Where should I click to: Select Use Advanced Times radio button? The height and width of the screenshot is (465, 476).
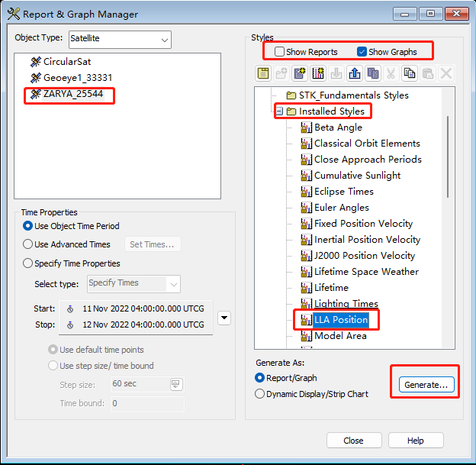(x=28, y=244)
